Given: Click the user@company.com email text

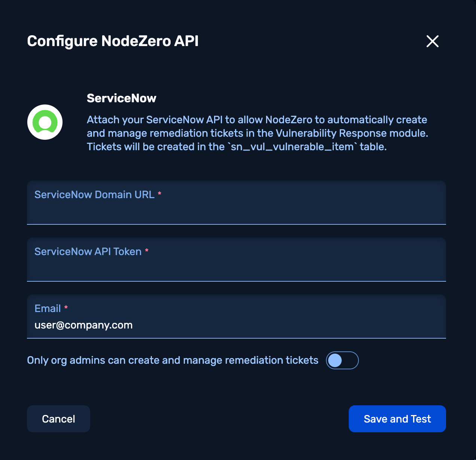Looking at the screenshot, I should [x=83, y=325].
